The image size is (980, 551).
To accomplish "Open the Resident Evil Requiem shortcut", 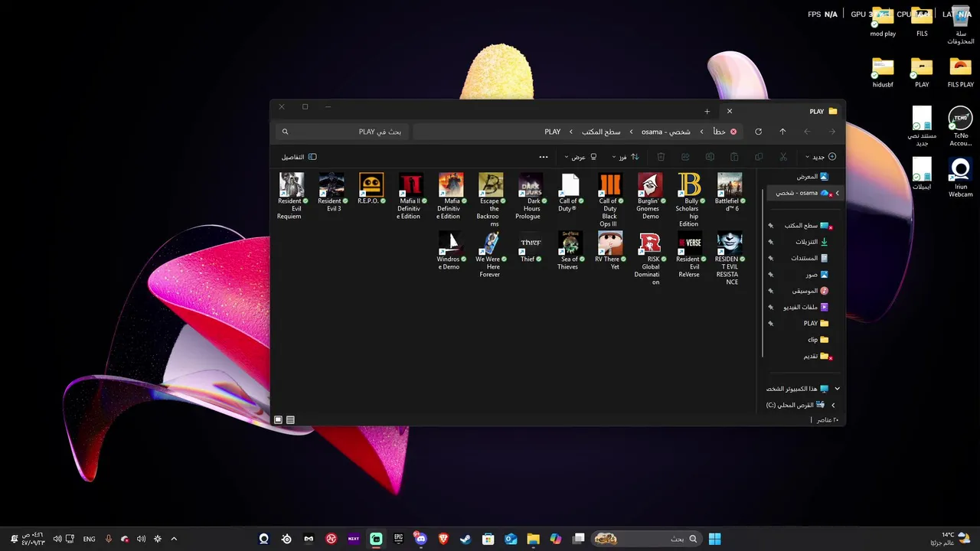I will [x=290, y=195].
